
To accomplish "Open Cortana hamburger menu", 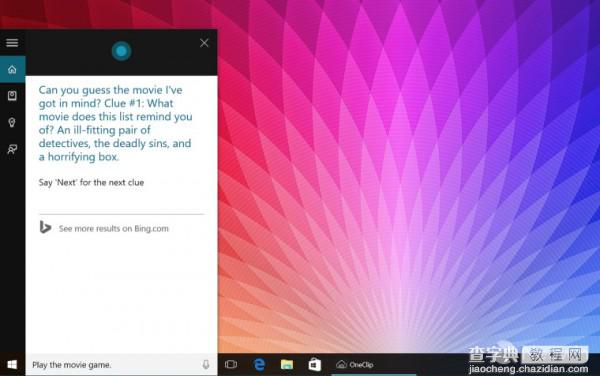I will 12,42.
